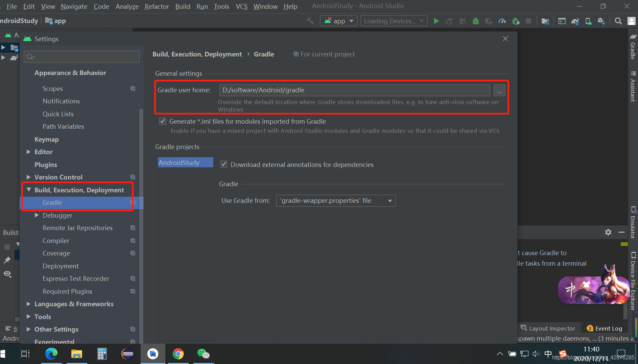Open the Assistant side tool window
Viewport: 638px width, 364px height.
click(633, 86)
